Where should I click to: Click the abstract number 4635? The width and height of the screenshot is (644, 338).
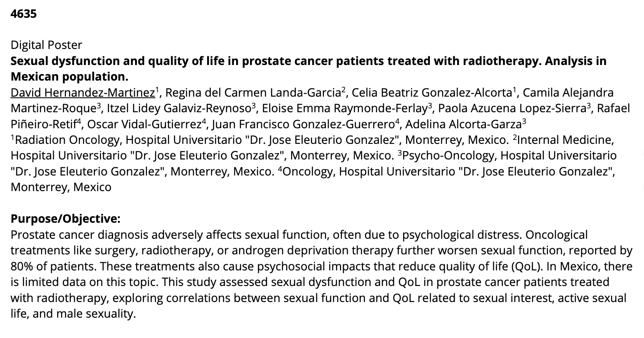[23, 14]
